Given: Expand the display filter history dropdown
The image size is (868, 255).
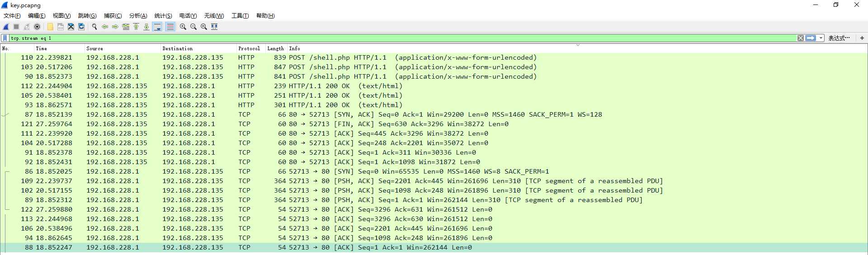Looking at the screenshot, I should coord(821,38).
